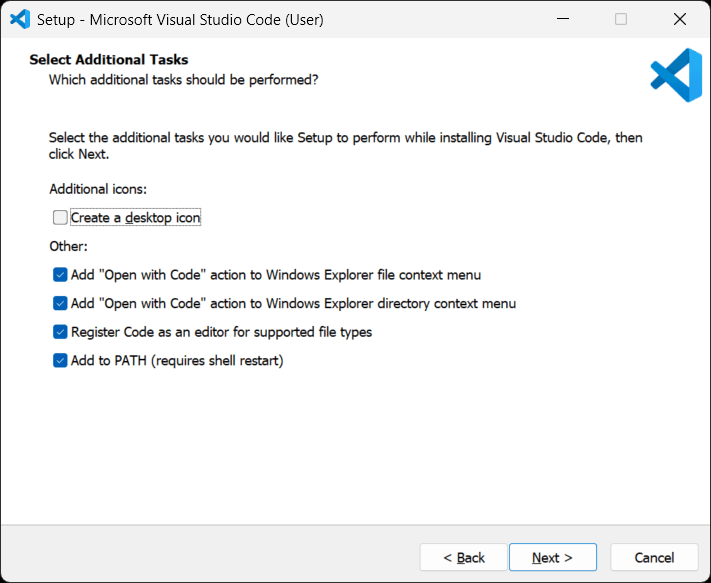Close the Setup window
Viewport: 711px width, 583px height.
[x=680, y=19]
